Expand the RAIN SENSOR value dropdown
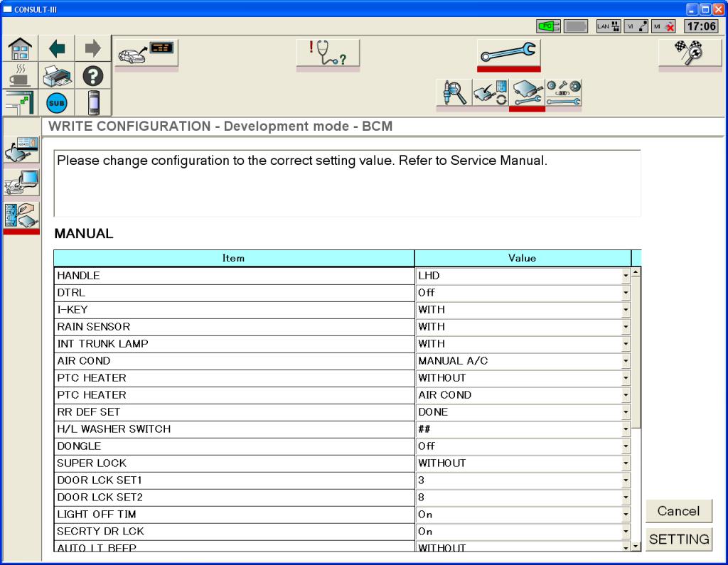Screen dimensions: 728x565 (626, 327)
